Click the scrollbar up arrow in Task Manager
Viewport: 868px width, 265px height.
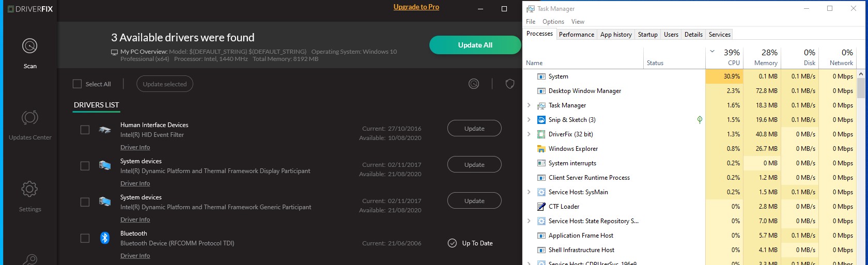[861, 74]
